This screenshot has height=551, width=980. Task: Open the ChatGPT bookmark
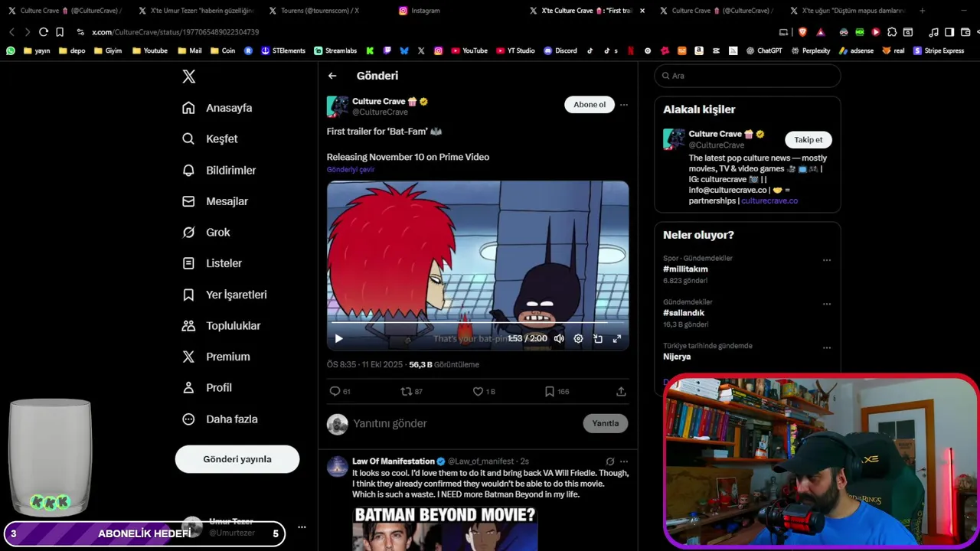tap(764, 51)
